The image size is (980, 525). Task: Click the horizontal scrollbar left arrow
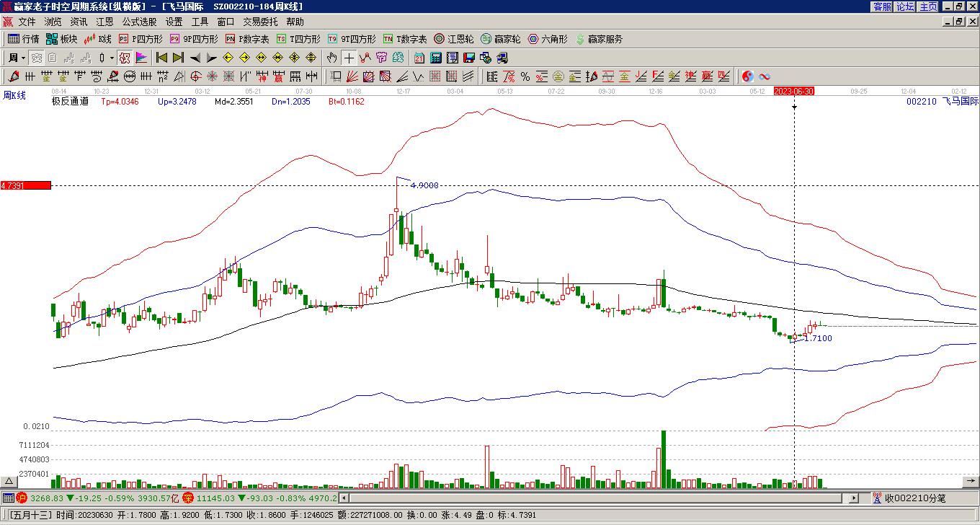344,498
